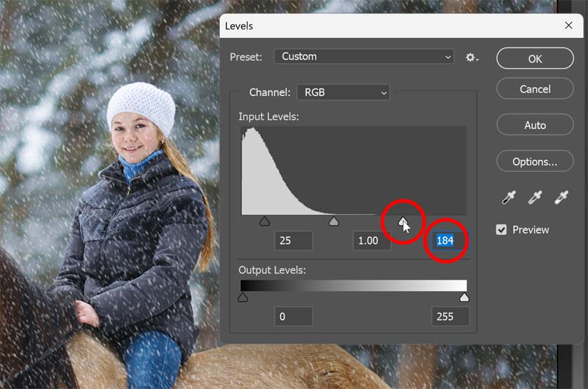Click the input midtone gamma slider

click(334, 221)
